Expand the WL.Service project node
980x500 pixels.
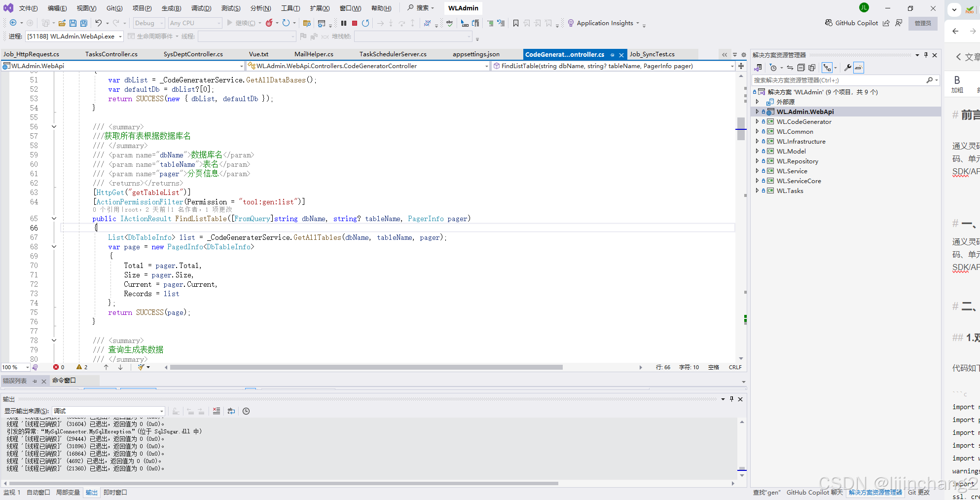757,171
